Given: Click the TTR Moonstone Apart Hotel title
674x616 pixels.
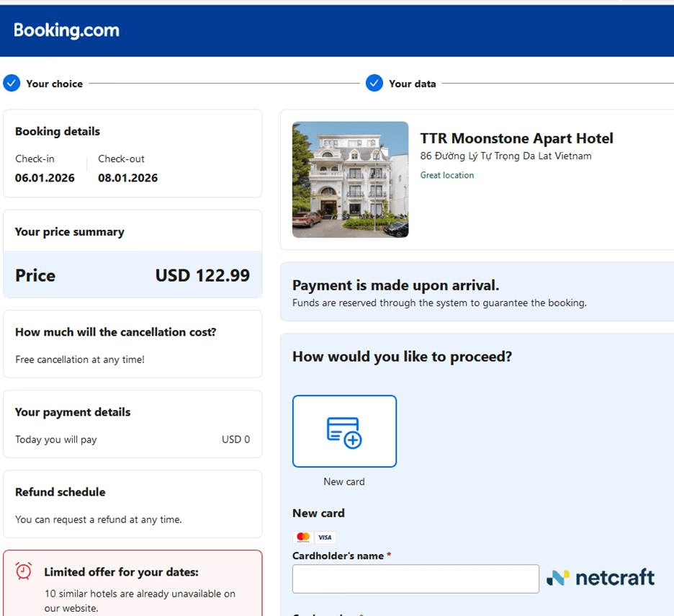Looking at the screenshot, I should 516,138.
